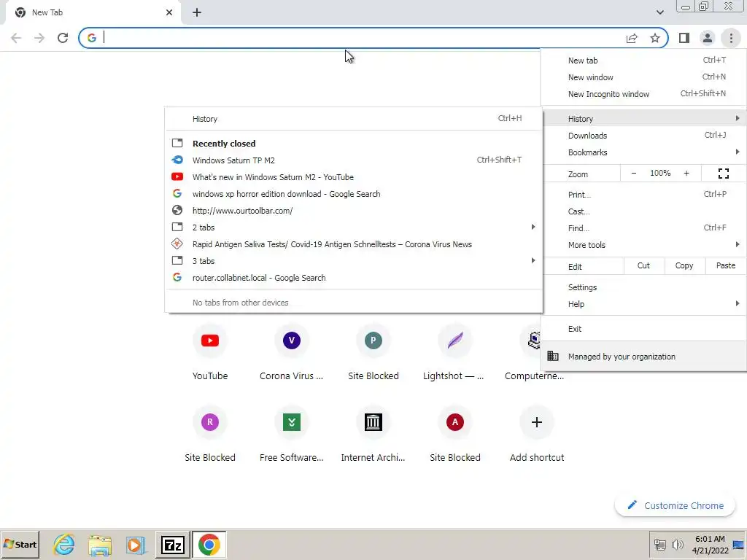The height and width of the screenshot is (560, 747).
Task: Open 7-Zip from the taskbar
Action: [x=172, y=544]
